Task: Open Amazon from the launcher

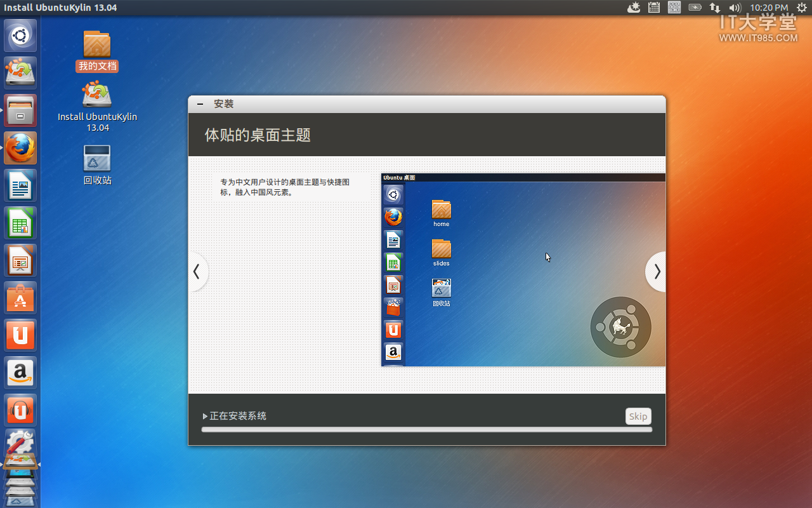Action: [x=20, y=373]
